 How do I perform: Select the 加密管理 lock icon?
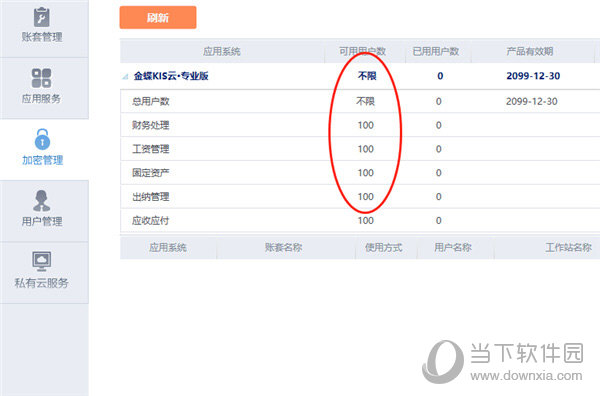click(42, 139)
